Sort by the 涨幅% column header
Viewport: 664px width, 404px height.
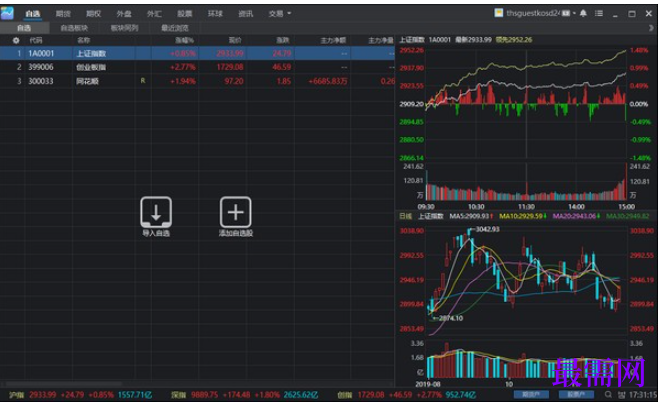click(x=185, y=40)
